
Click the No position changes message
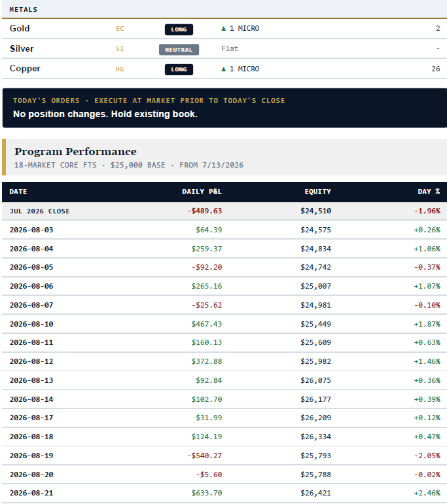pos(105,114)
